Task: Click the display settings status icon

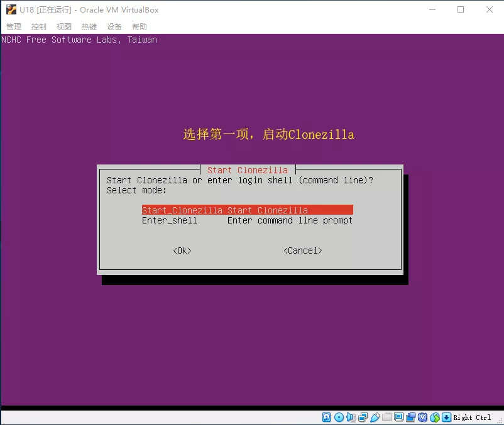Action: [398, 417]
